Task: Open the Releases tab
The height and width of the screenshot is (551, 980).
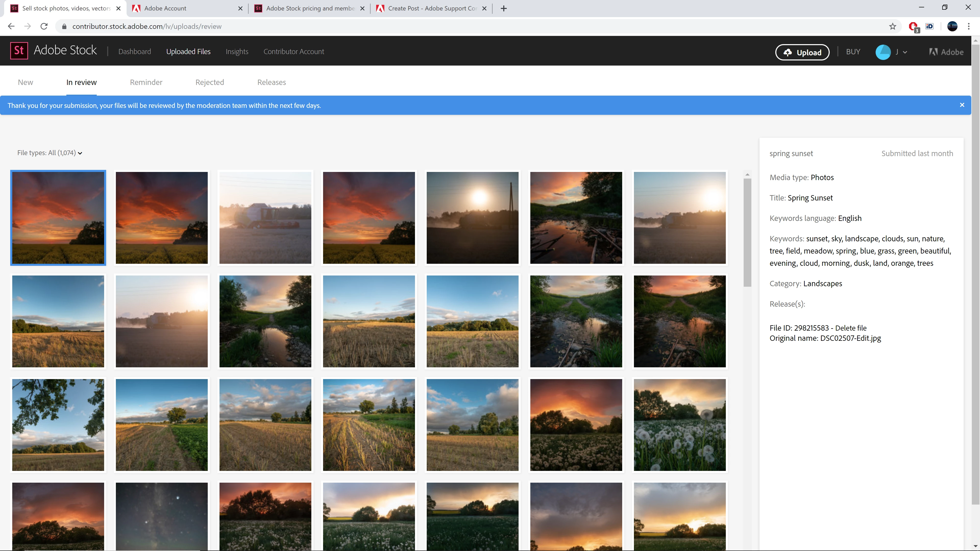Action: tap(271, 82)
